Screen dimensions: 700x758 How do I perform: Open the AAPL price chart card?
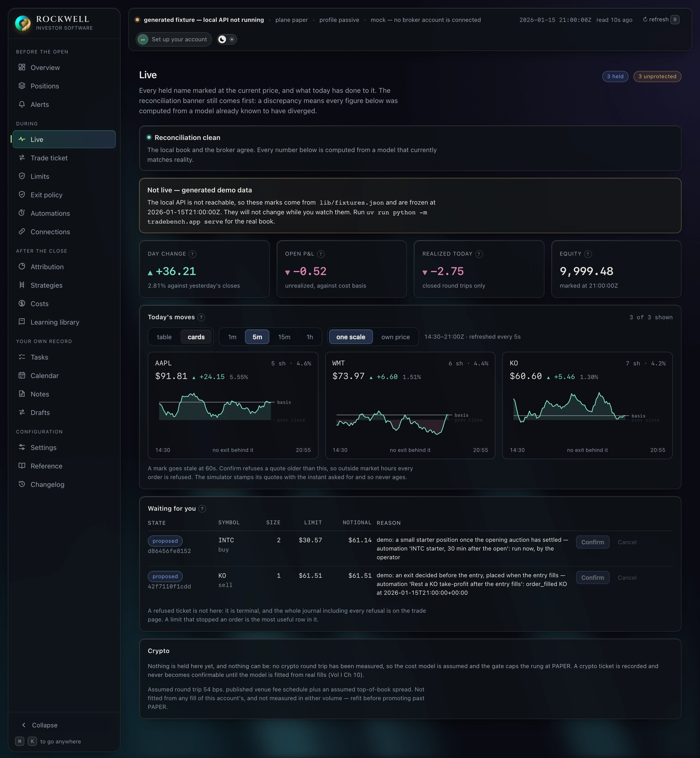coord(233,405)
